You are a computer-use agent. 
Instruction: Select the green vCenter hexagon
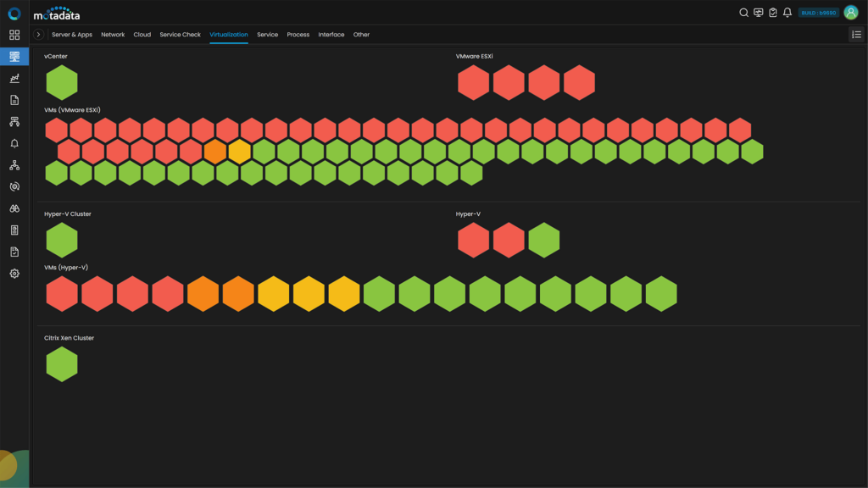click(x=61, y=81)
